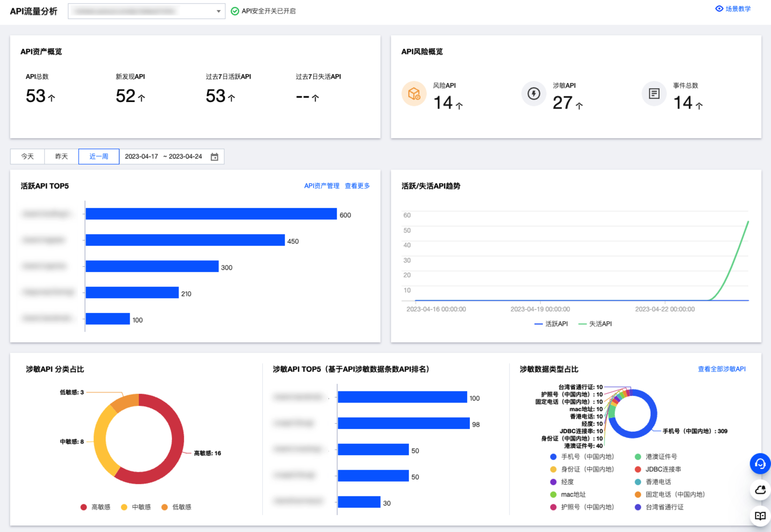The width and height of the screenshot is (771, 532).
Task: Open the calendar date picker icon
Action: (214, 157)
